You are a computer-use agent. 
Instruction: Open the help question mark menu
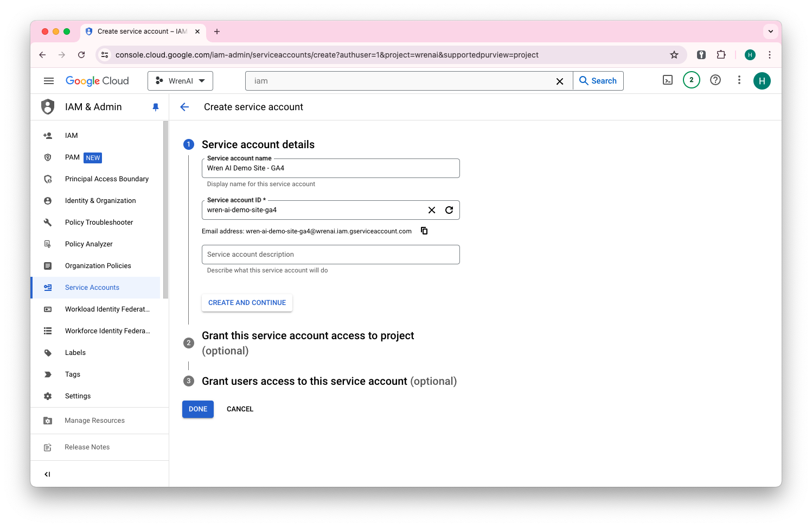[715, 80]
